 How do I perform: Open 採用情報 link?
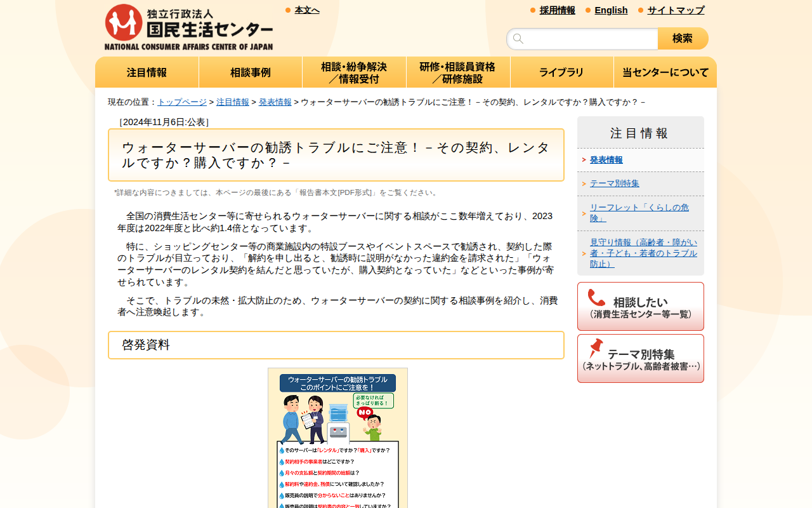point(558,10)
